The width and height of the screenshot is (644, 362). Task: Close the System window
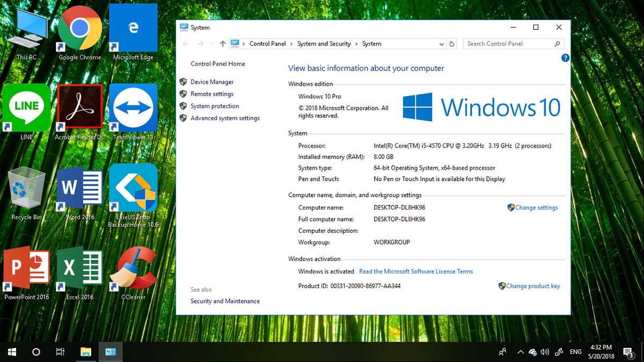[559, 27]
